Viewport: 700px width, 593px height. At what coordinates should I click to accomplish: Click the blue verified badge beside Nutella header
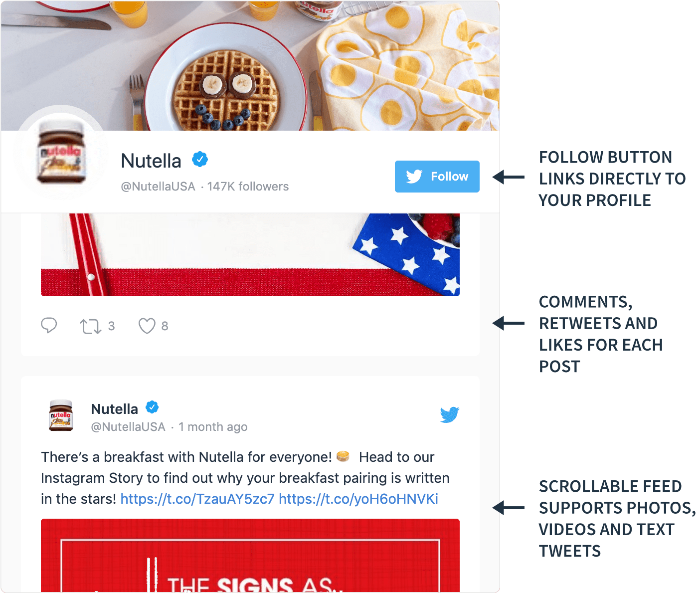200,159
